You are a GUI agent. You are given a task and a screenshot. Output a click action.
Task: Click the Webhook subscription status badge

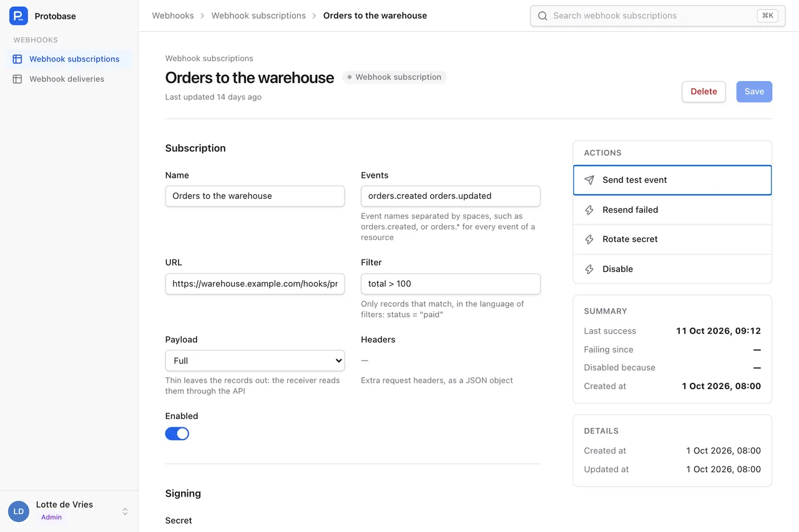tap(395, 77)
